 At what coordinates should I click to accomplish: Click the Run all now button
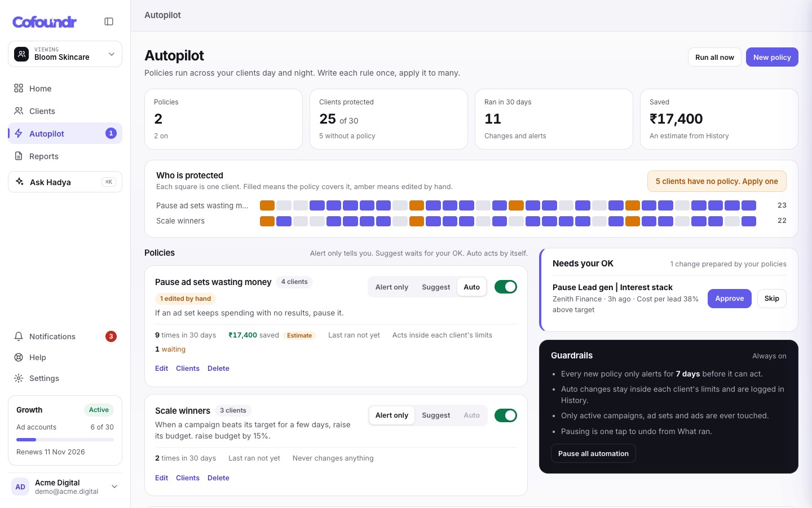(x=714, y=57)
